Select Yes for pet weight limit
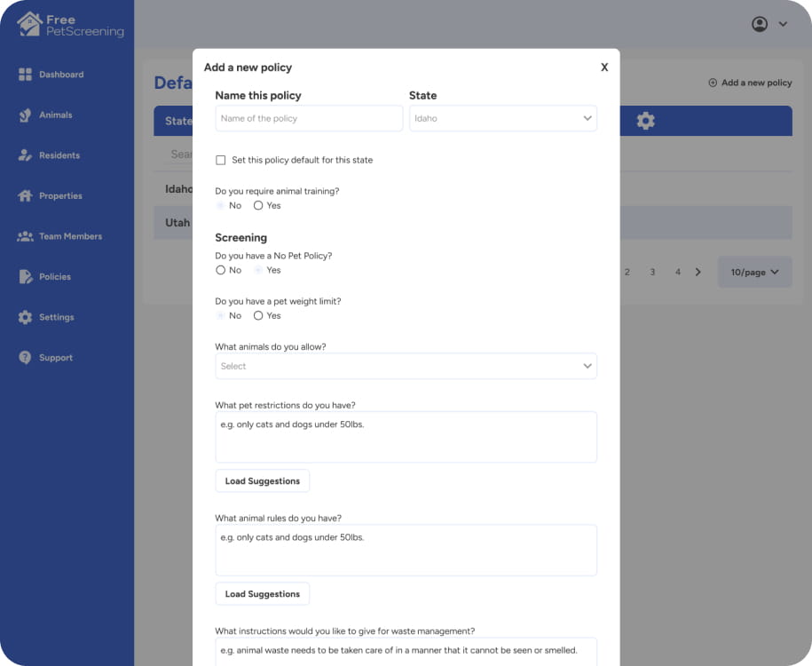The image size is (812, 666). (258, 316)
